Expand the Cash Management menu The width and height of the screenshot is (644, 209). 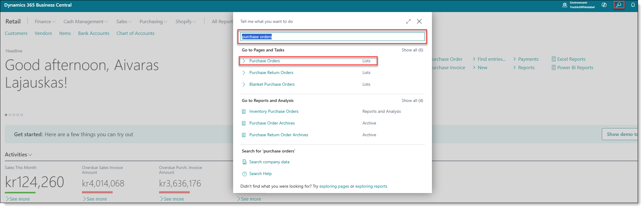(86, 21)
